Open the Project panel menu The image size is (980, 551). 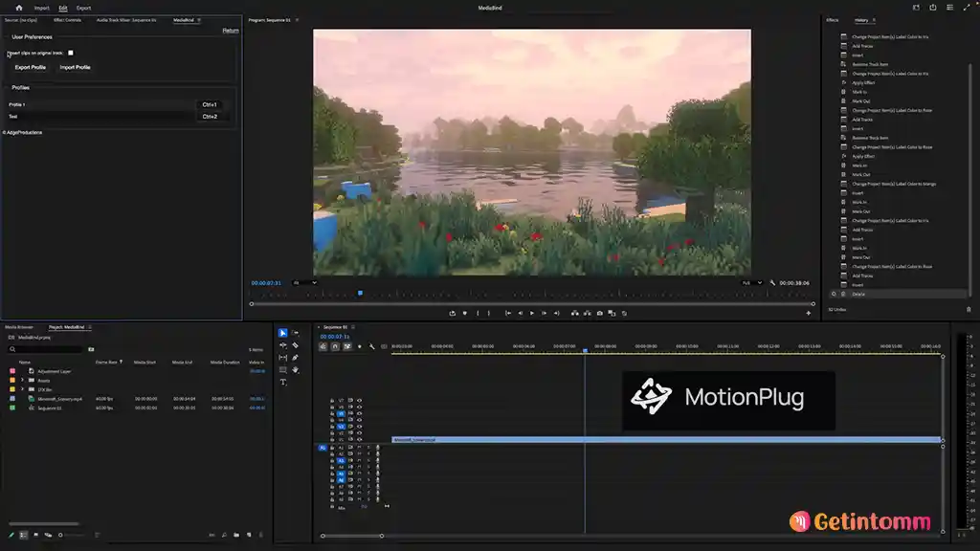pyautogui.click(x=90, y=327)
